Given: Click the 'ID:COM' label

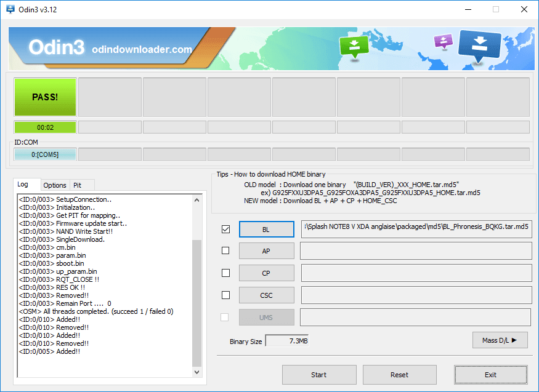Looking at the screenshot, I should [x=26, y=142].
